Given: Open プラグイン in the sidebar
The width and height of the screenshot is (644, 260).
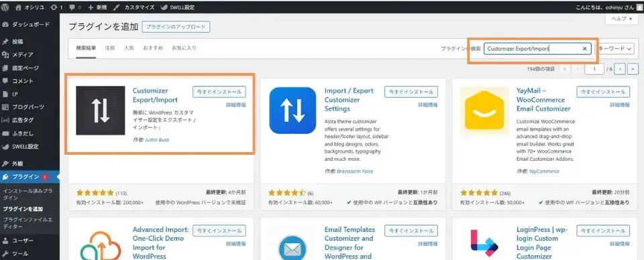Looking at the screenshot, I should pyautogui.click(x=30, y=177).
